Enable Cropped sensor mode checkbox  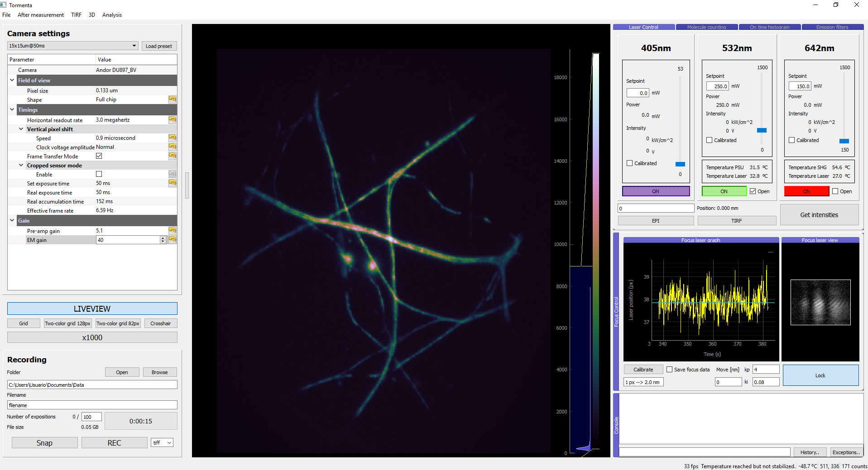pos(99,174)
